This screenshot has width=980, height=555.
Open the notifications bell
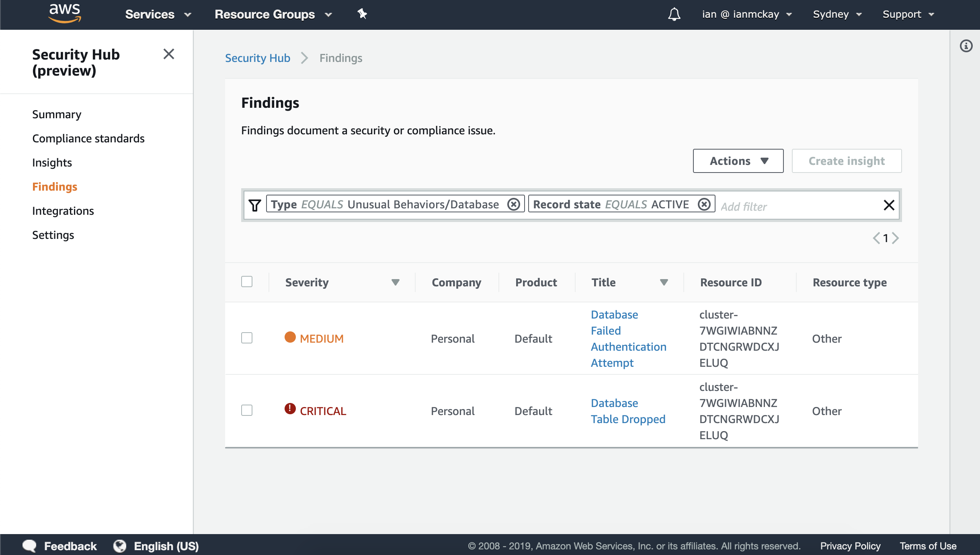[x=674, y=14]
